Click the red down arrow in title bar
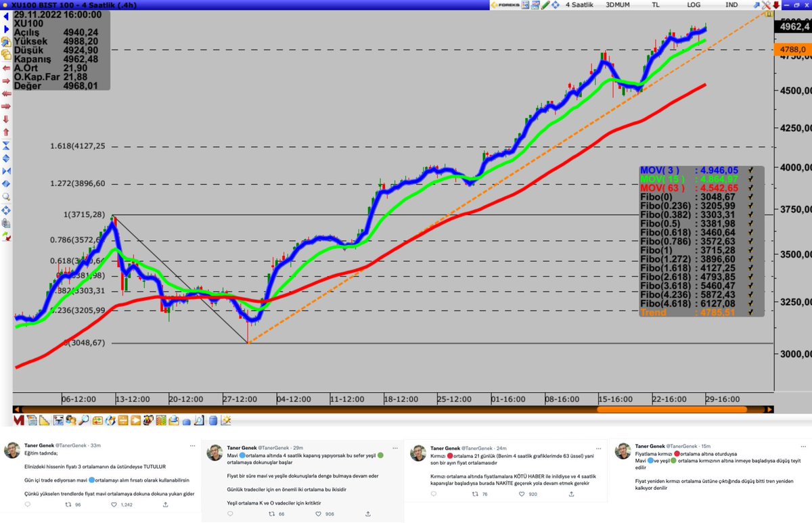Image resolution: width=812 pixels, height=523 pixels. pos(775,5)
